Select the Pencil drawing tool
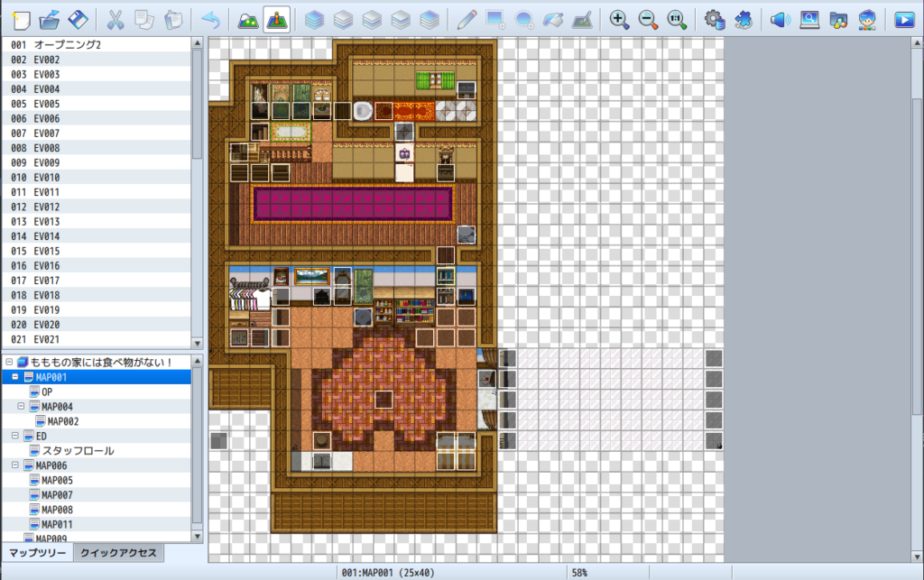The image size is (924, 580). tap(467, 18)
